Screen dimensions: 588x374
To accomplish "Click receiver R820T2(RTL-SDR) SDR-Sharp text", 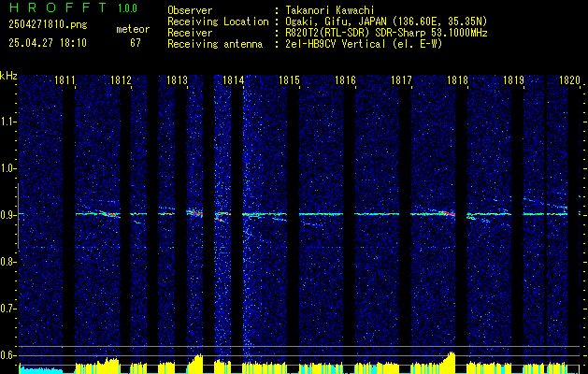I will click(387, 33).
